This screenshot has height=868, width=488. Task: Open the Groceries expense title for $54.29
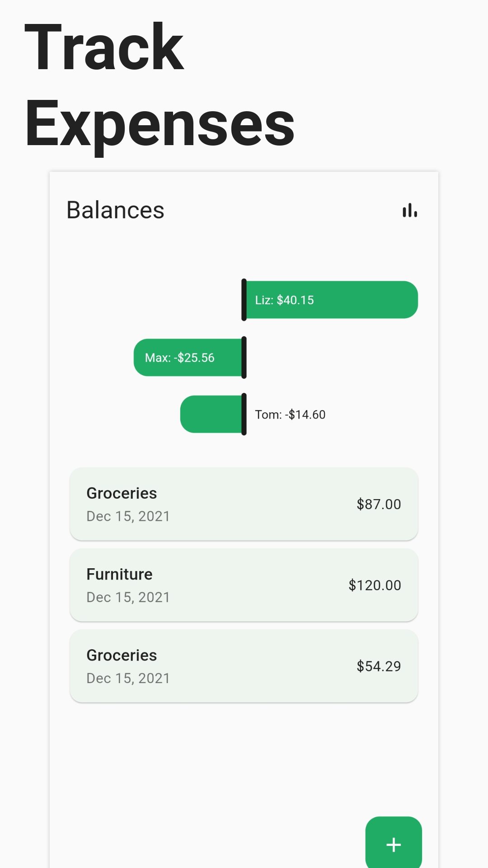(122, 655)
